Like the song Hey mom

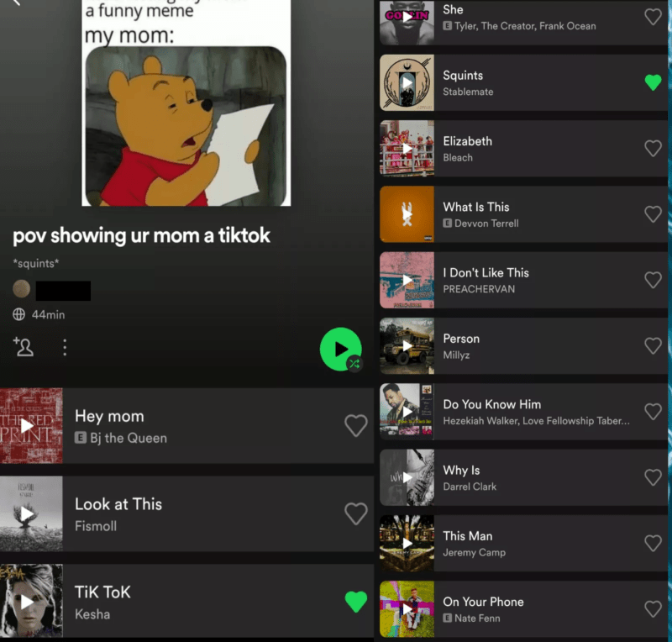355,425
